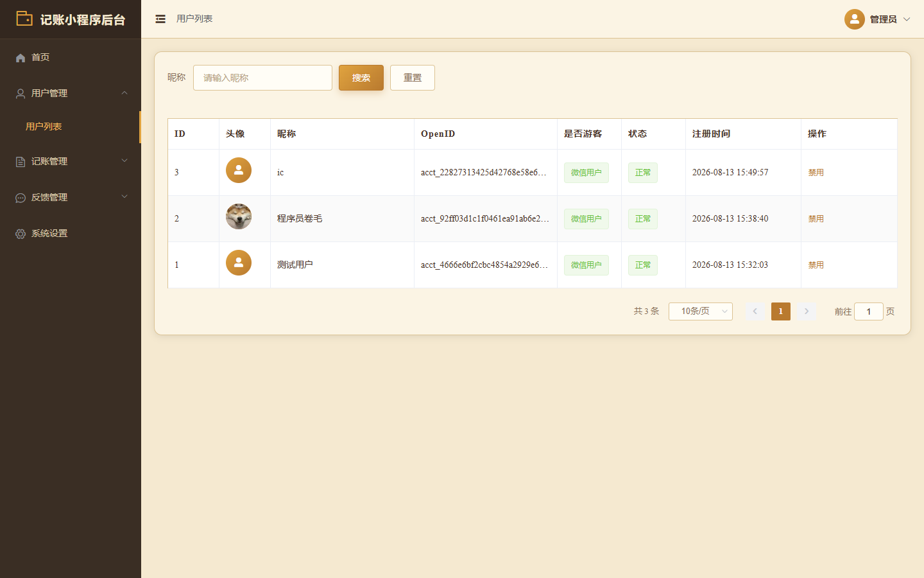Click the 搜索 button

(361, 78)
